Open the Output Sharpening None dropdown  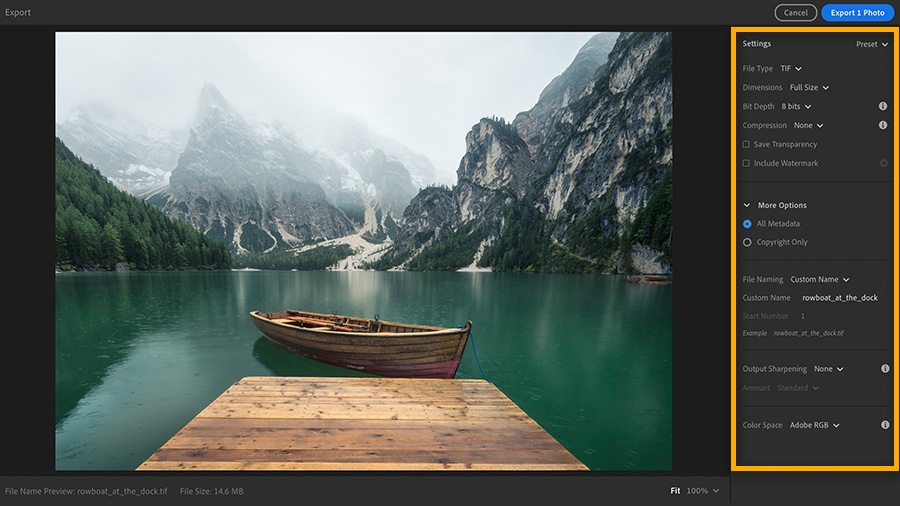point(829,369)
